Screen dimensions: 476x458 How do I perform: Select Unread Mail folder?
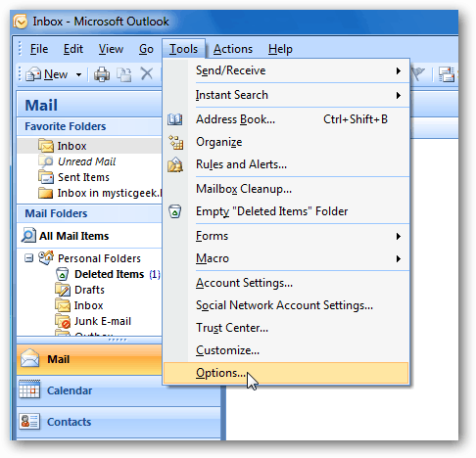[x=86, y=161]
